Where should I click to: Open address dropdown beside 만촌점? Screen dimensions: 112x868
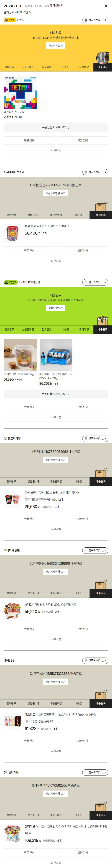[x=95, y=20]
